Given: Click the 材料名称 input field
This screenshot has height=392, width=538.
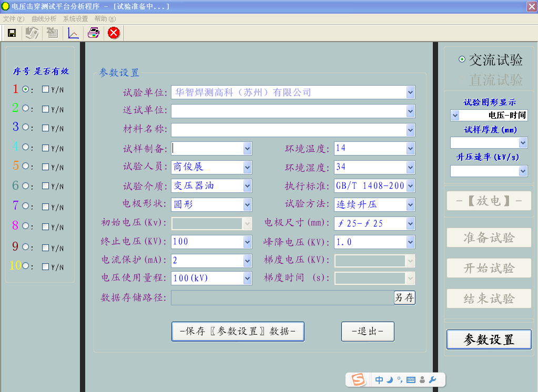Looking at the screenshot, I should click(x=288, y=130).
